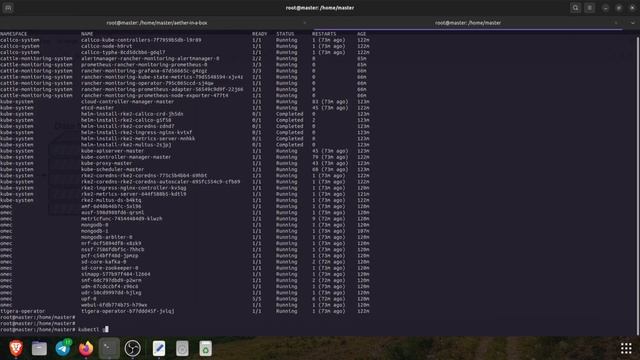Expand the tab list dropdown arrow

click(x=633, y=23)
